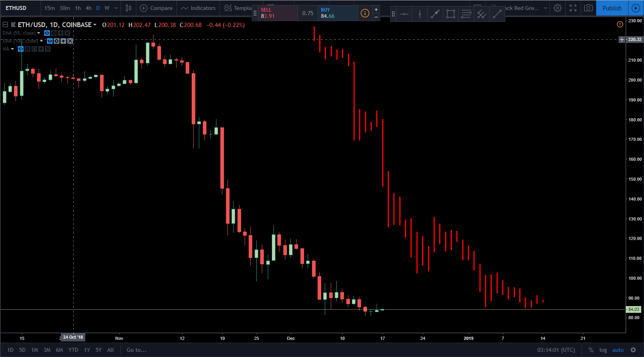Select the trend line drawing tool
Screen dimensions: 644x357
click(x=497, y=14)
